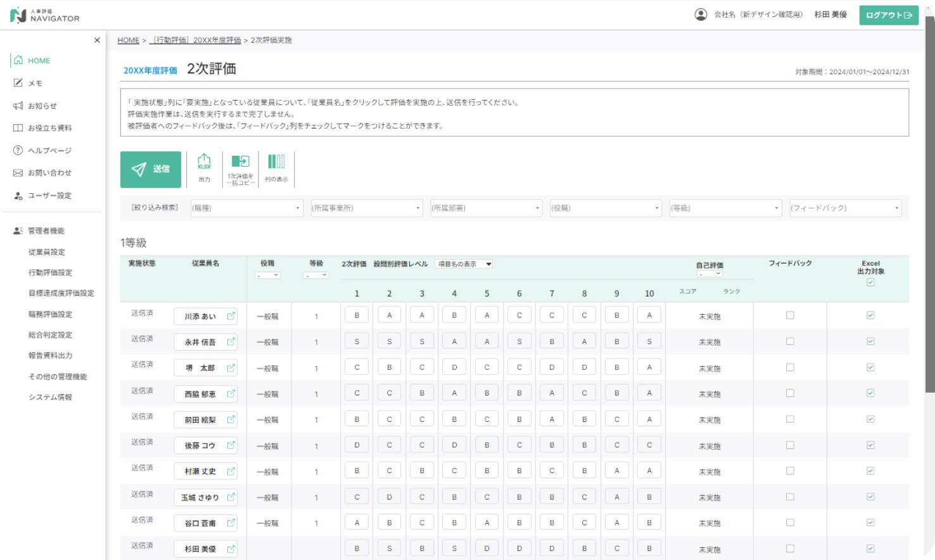935x560 pixels.
Task: Toggle the Excel出力対象 header checkbox
Action: [x=870, y=283]
